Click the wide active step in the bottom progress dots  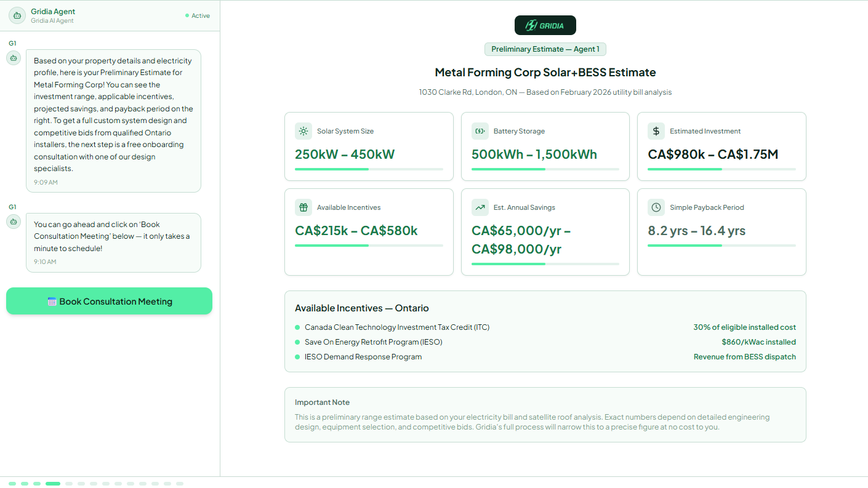coord(53,484)
